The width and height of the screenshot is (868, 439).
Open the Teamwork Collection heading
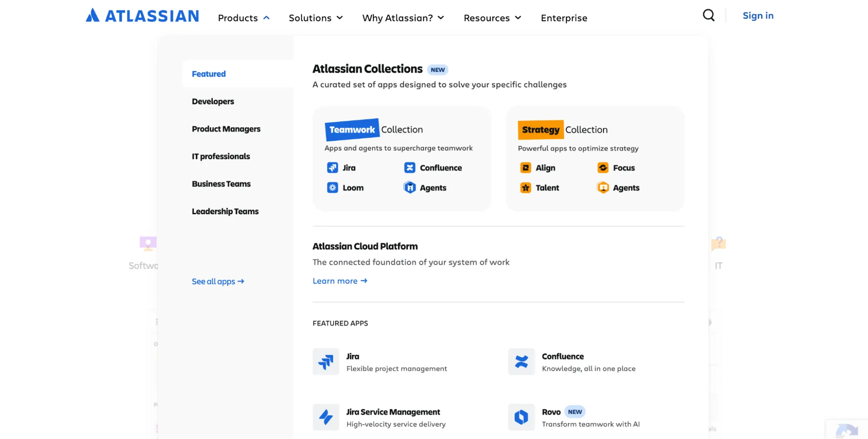click(x=373, y=130)
